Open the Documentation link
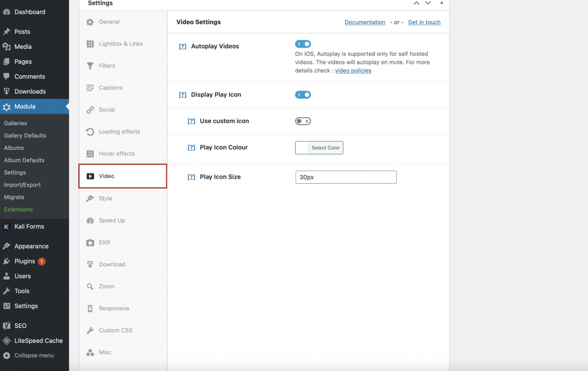 coord(365,22)
